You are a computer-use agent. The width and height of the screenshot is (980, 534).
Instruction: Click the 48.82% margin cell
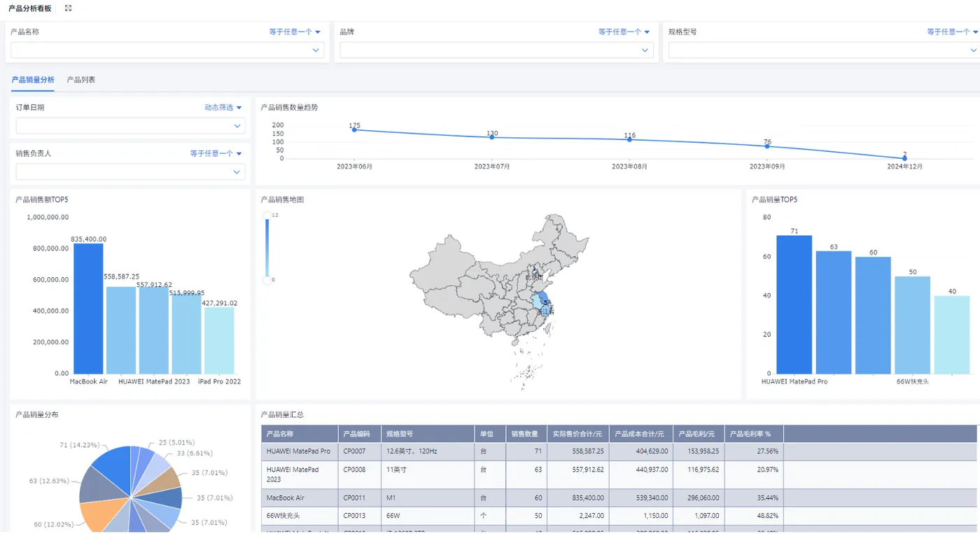[x=754, y=516]
